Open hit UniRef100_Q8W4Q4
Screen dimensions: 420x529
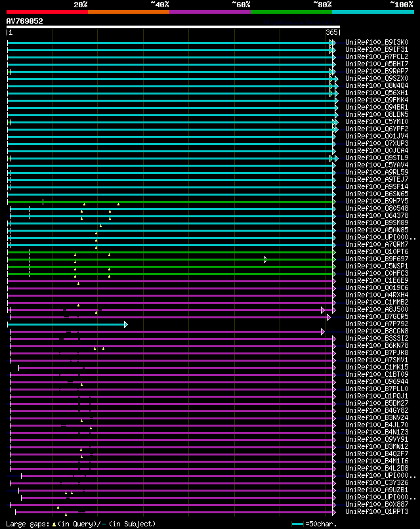pyautogui.click(x=377, y=86)
